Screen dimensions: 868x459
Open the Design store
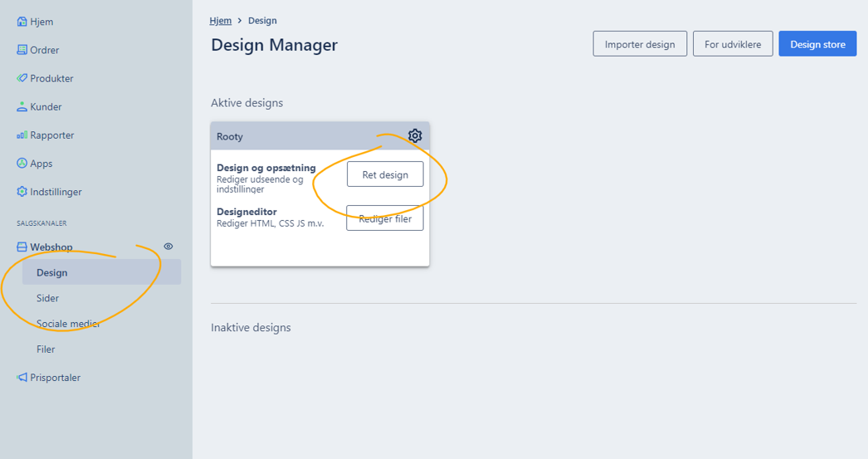[x=817, y=44]
